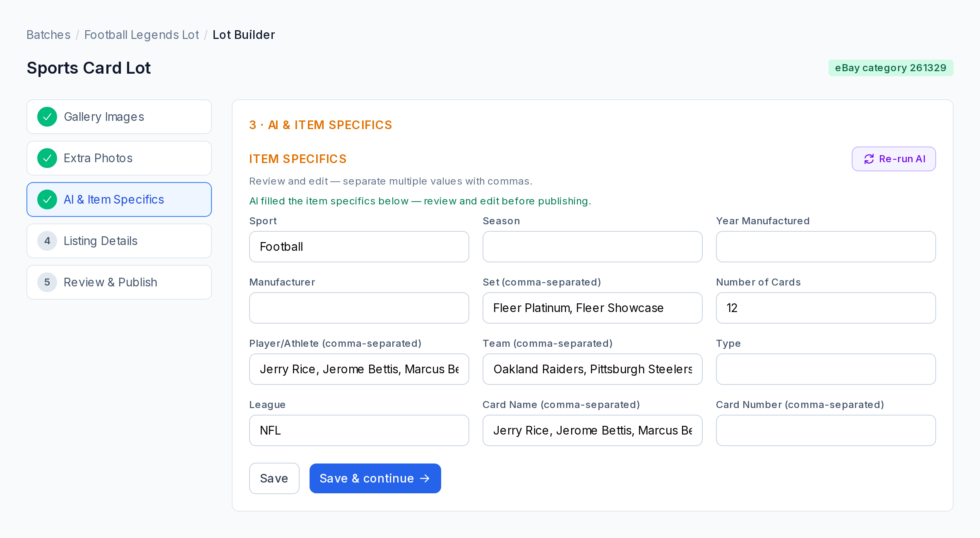Click the eBay category 261329 badge
The width and height of the screenshot is (980, 538).
coord(891,68)
